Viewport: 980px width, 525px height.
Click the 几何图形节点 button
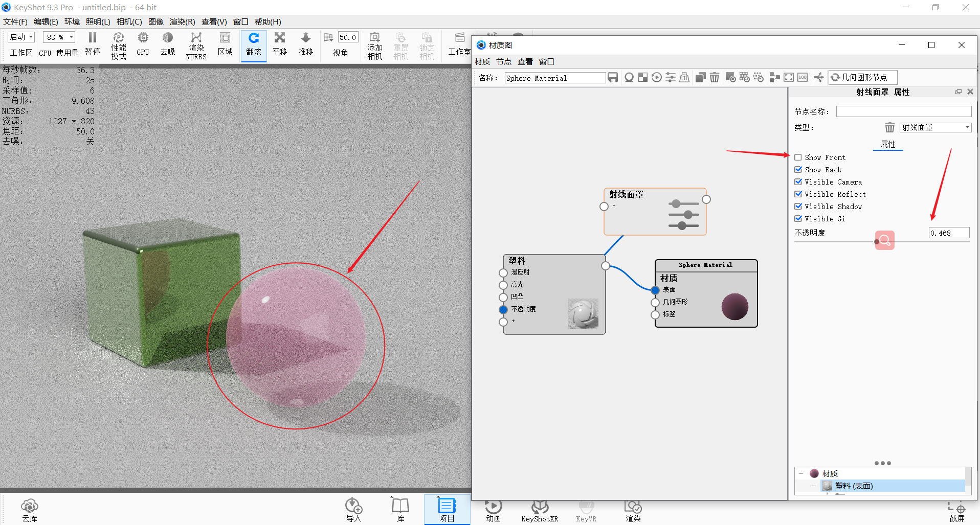click(x=863, y=77)
